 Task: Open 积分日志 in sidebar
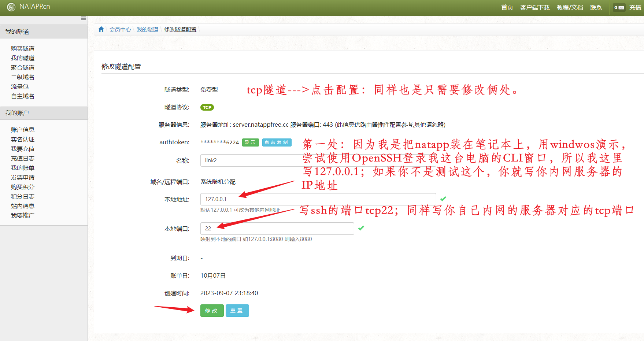click(23, 196)
